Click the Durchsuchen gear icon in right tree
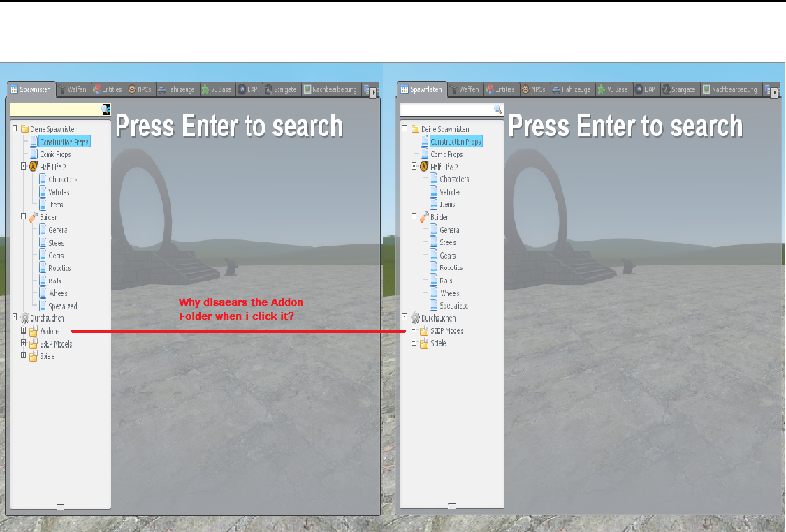This screenshot has width=786, height=532. (x=415, y=318)
